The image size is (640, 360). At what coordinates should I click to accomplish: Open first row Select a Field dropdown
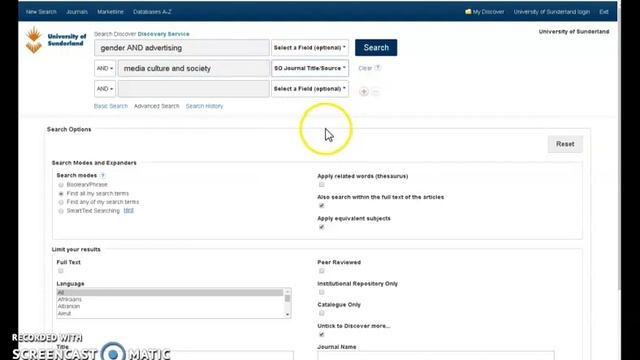coord(310,48)
